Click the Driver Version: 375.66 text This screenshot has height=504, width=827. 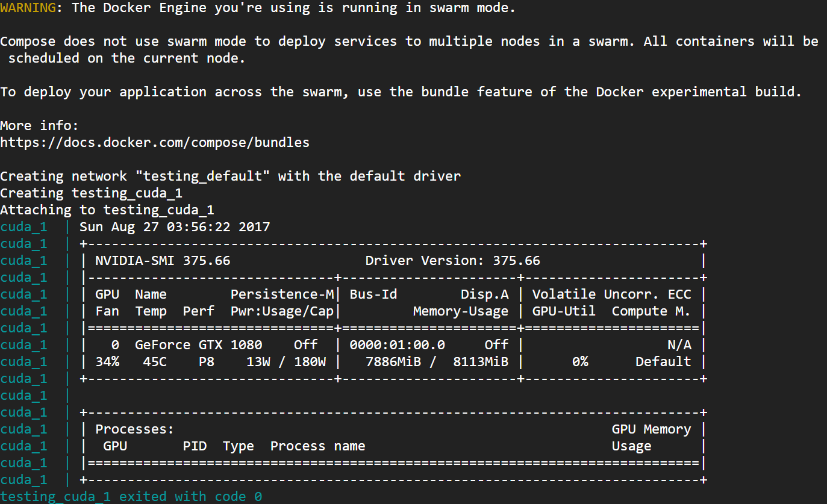click(452, 261)
